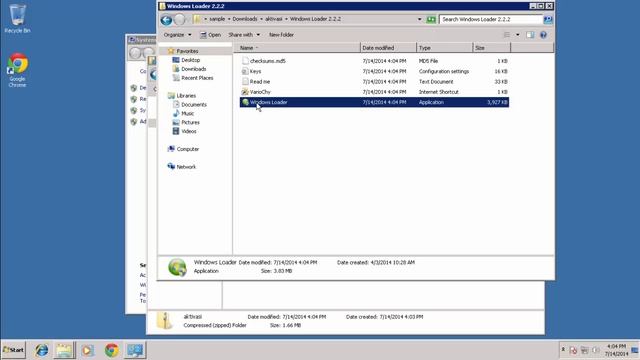This screenshot has width=640, height=360.
Task: Open Desktop in the navigation pane
Action: 191,60
